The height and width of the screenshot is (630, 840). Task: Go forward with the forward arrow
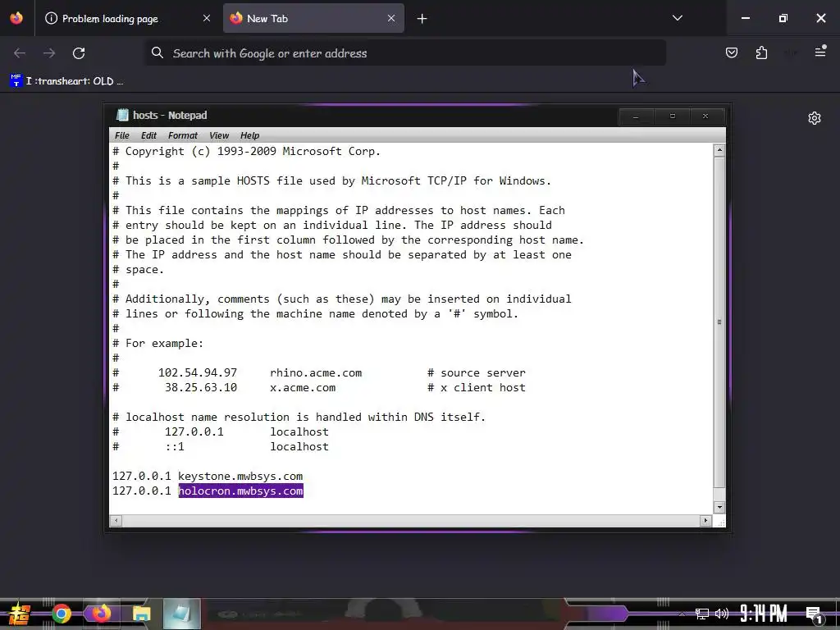(49, 53)
